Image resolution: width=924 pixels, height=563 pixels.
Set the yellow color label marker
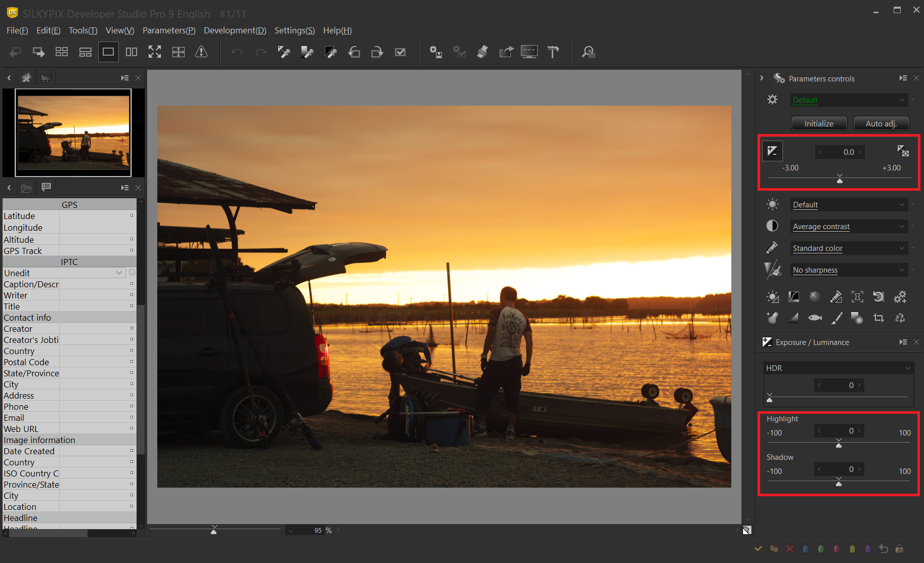coord(852,549)
